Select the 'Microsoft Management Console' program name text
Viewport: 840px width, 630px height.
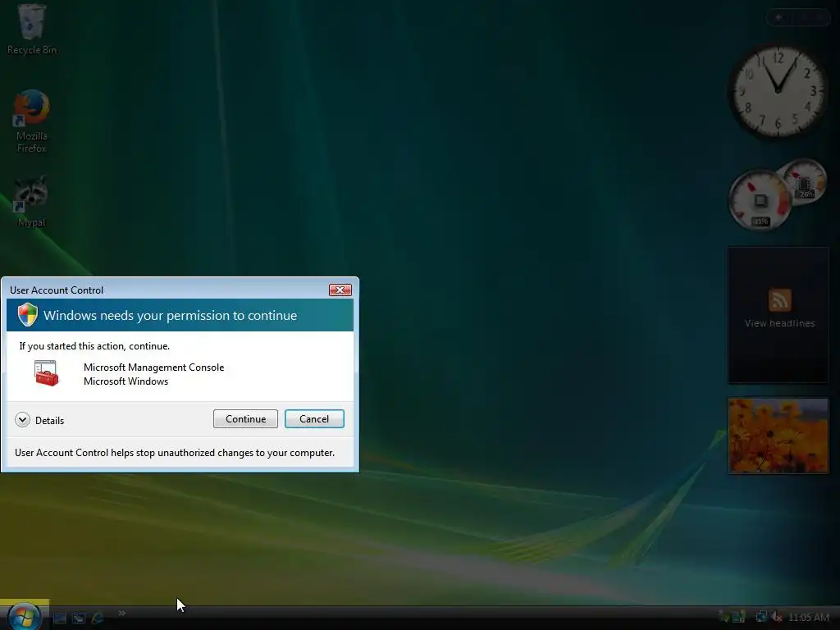pos(153,367)
